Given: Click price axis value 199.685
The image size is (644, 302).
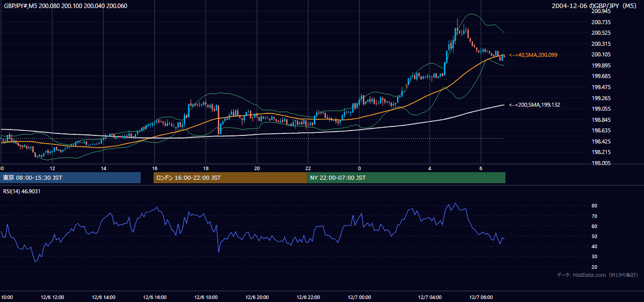Looking at the screenshot, I should [x=600, y=76].
